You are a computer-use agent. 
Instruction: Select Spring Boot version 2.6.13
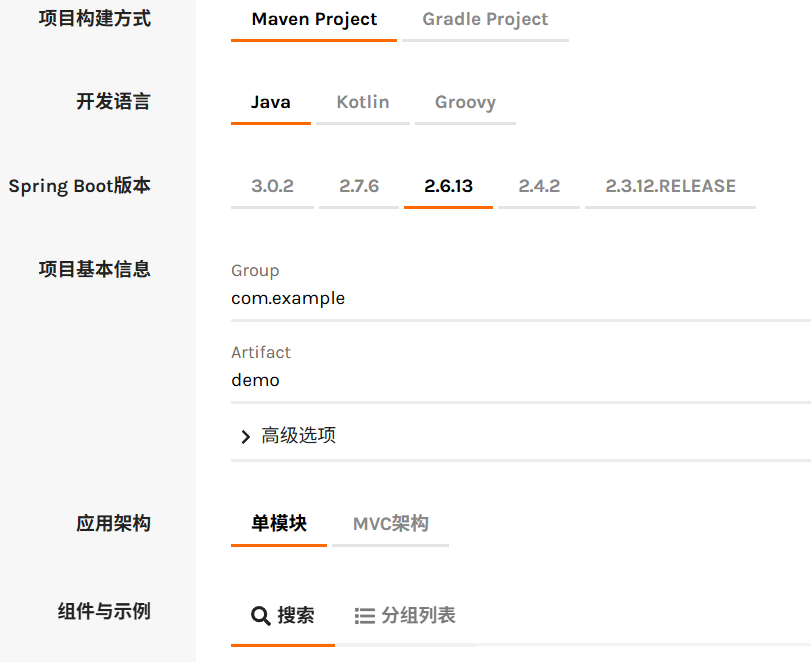click(448, 186)
